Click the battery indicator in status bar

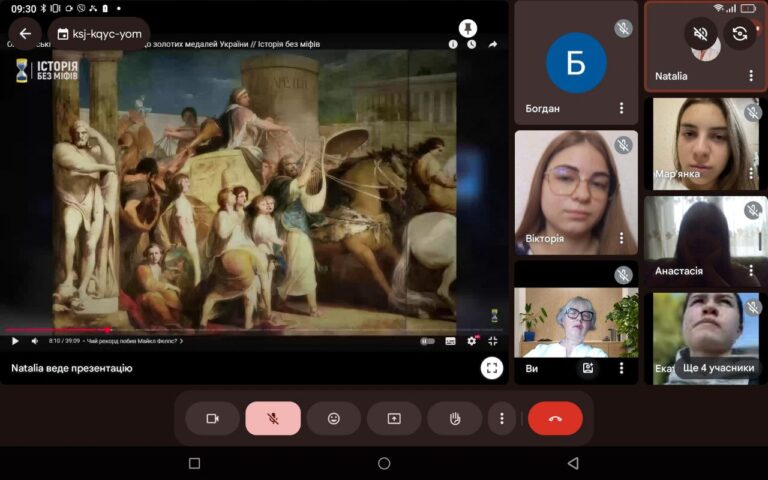(748, 8)
